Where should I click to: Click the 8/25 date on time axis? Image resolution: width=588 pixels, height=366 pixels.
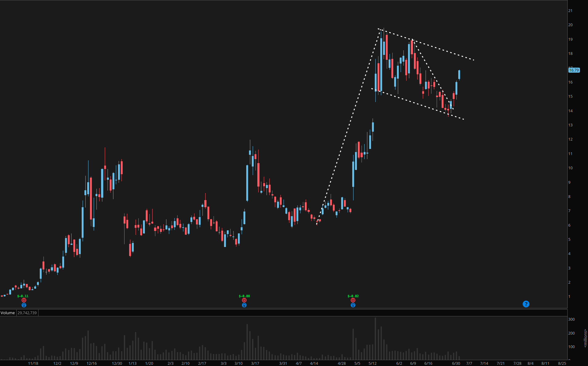(562, 363)
